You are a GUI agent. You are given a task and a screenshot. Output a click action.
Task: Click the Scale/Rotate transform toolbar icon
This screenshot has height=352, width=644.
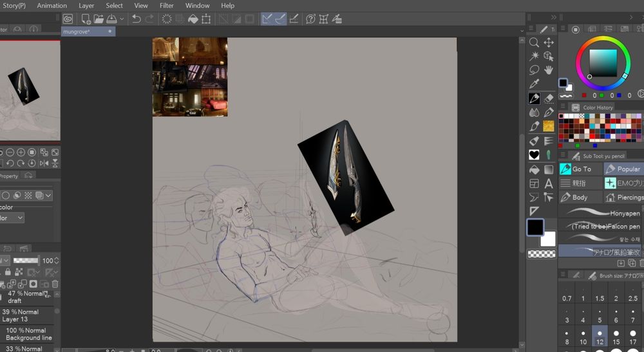(x=206, y=19)
